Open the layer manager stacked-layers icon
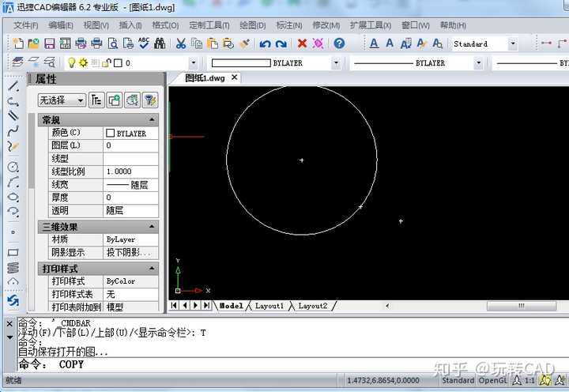The image size is (569, 392). (17, 62)
